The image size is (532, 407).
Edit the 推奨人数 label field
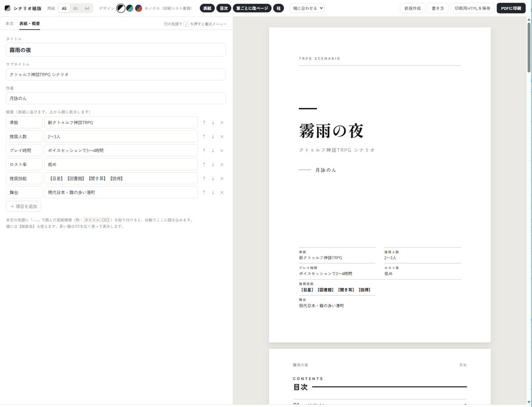(x=24, y=136)
